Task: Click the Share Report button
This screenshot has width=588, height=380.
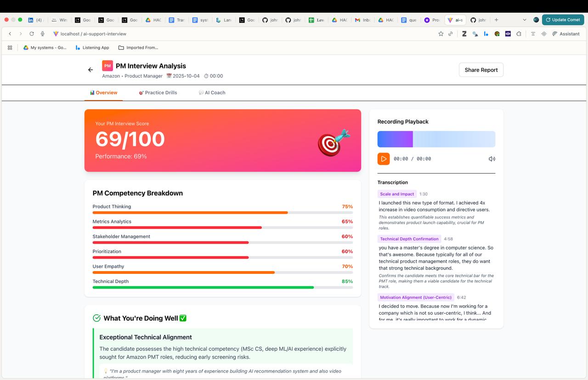Action: 481,70
